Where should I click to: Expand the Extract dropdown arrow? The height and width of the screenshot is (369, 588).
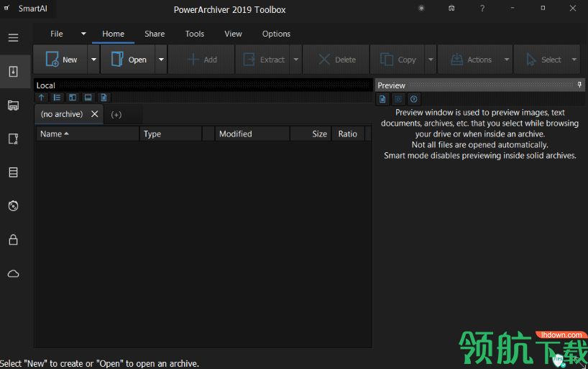pyautogui.click(x=296, y=59)
